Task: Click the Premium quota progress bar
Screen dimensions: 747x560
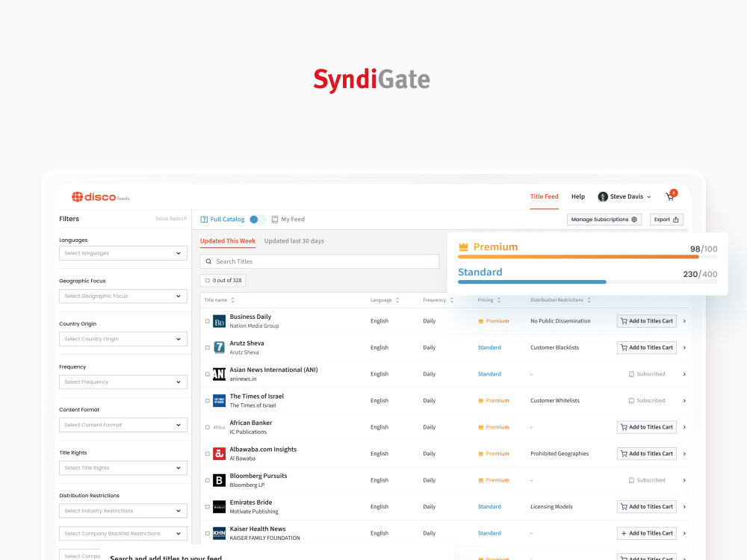Action: pos(587,257)
